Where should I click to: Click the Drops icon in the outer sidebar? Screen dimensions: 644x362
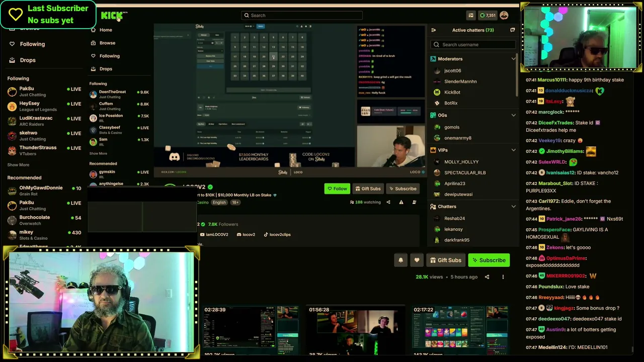click(12, 60)
